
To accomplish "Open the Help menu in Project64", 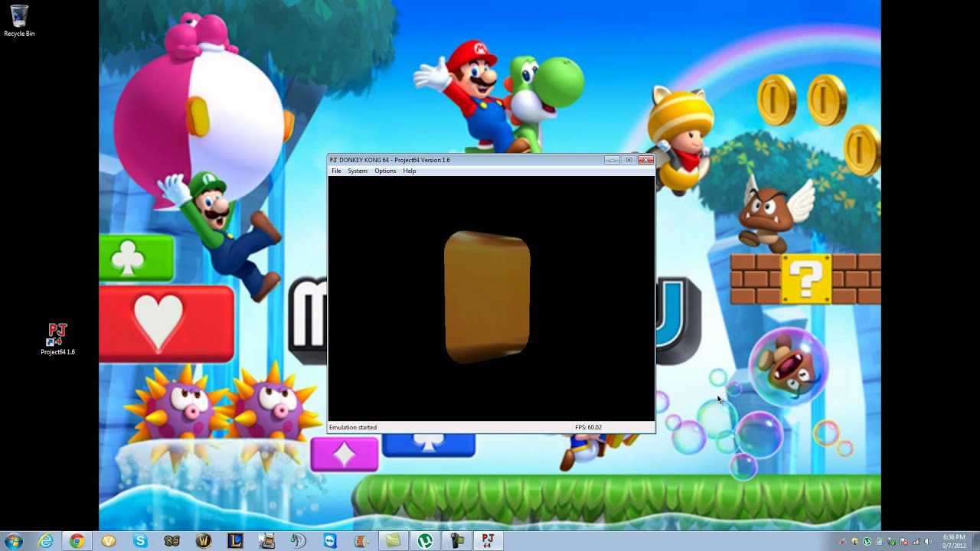I will coord(410,171).
